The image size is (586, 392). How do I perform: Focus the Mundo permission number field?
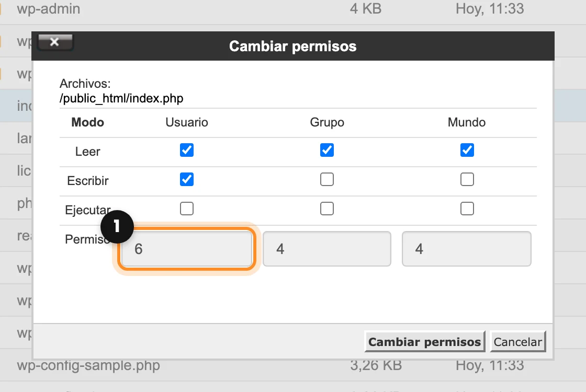[x=466, y=249]
